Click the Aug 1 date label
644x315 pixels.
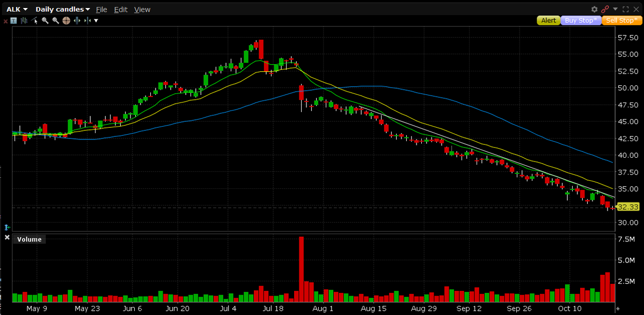point(323,309)
